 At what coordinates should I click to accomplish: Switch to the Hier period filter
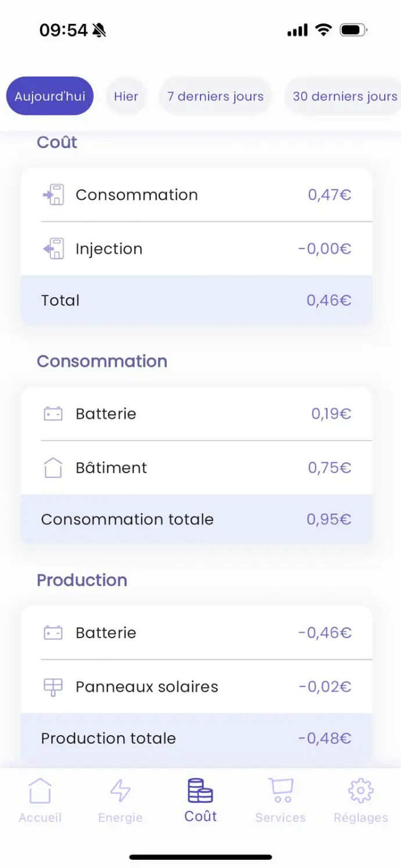coord(126,96)
